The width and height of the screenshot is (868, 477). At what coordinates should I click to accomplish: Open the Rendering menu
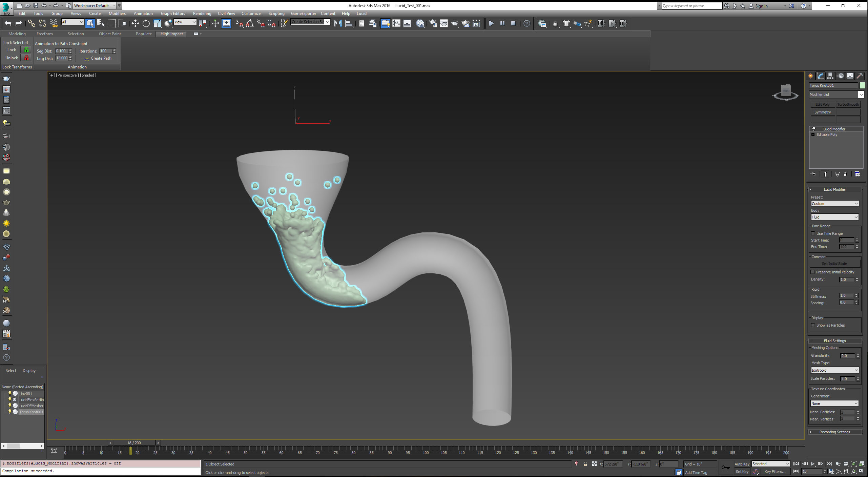click(202, 14)
